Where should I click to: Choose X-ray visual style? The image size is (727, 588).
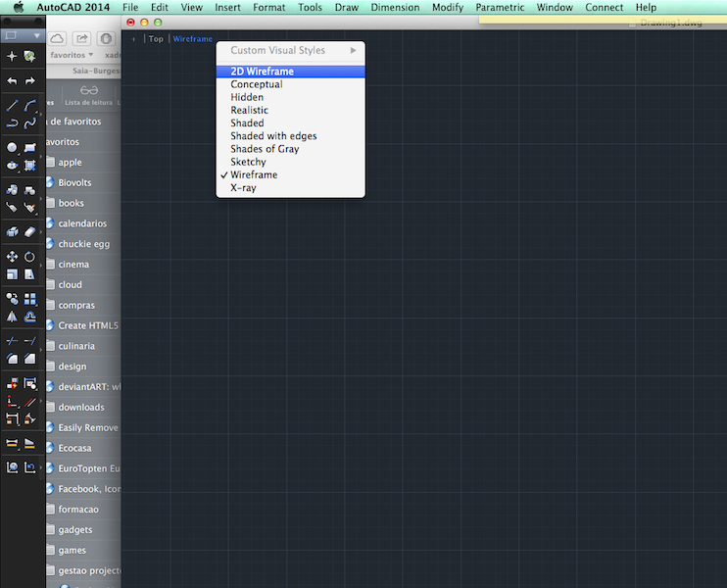click(291, 188)
